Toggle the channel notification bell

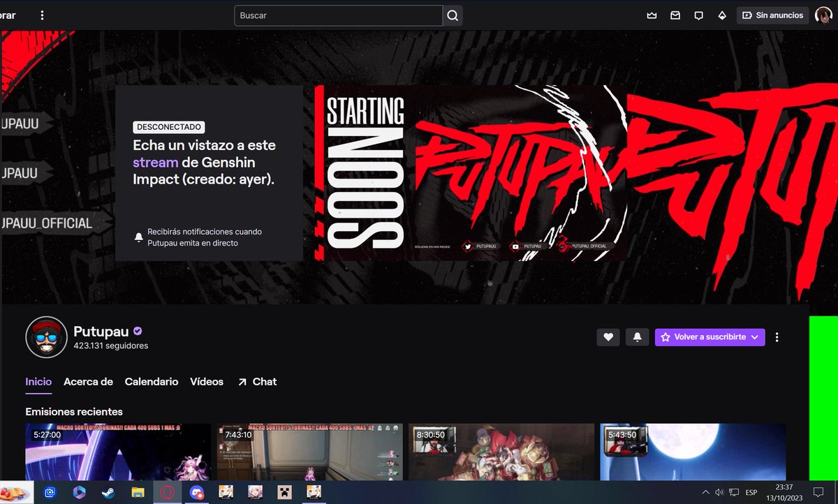pyautogui.click(x=637, y=337)
